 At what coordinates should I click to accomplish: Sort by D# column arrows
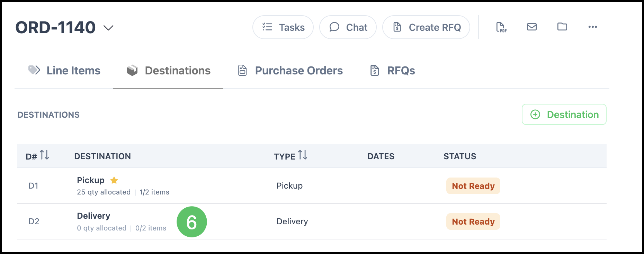44,155
